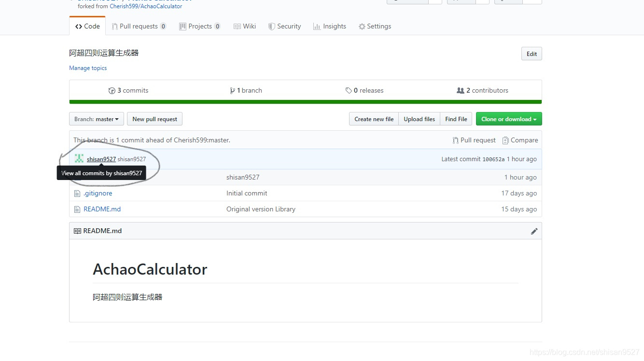Click the commits history icon
The height and width of the screenshot is (361, 644).
pos(112,90)
